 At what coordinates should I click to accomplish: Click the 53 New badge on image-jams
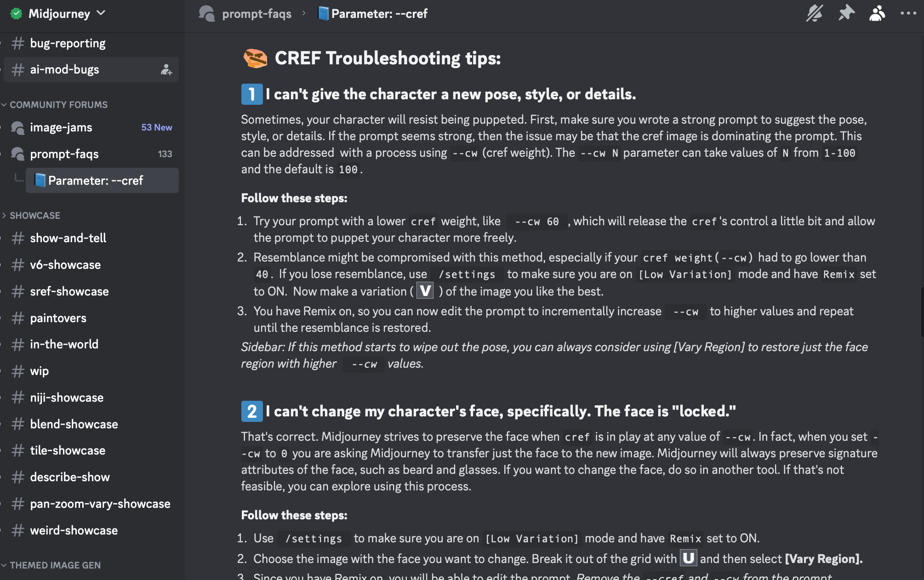click(157, 127)
